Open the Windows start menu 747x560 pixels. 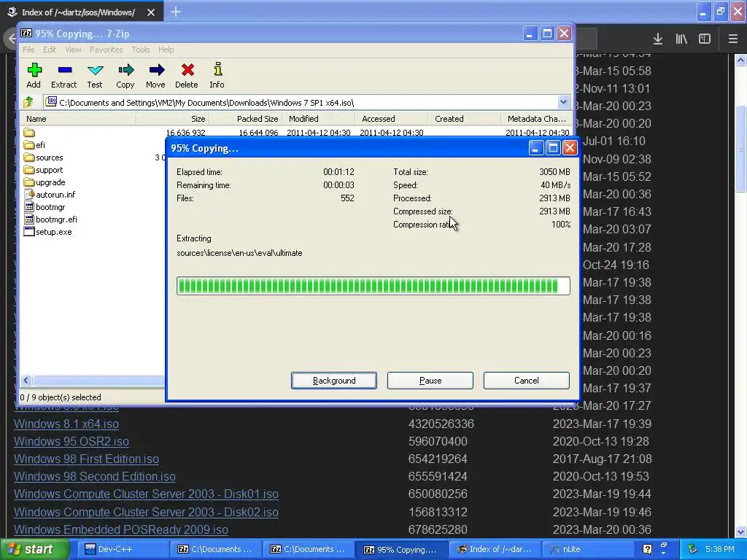(x=34, y=549)
